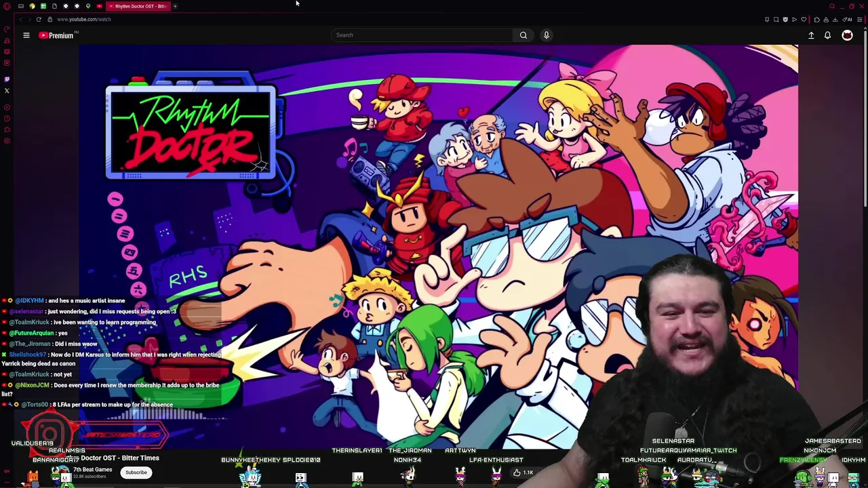Open the Opera pinboard pin icon
Viewport: 868px width, 488px height.
click(767, 20)
